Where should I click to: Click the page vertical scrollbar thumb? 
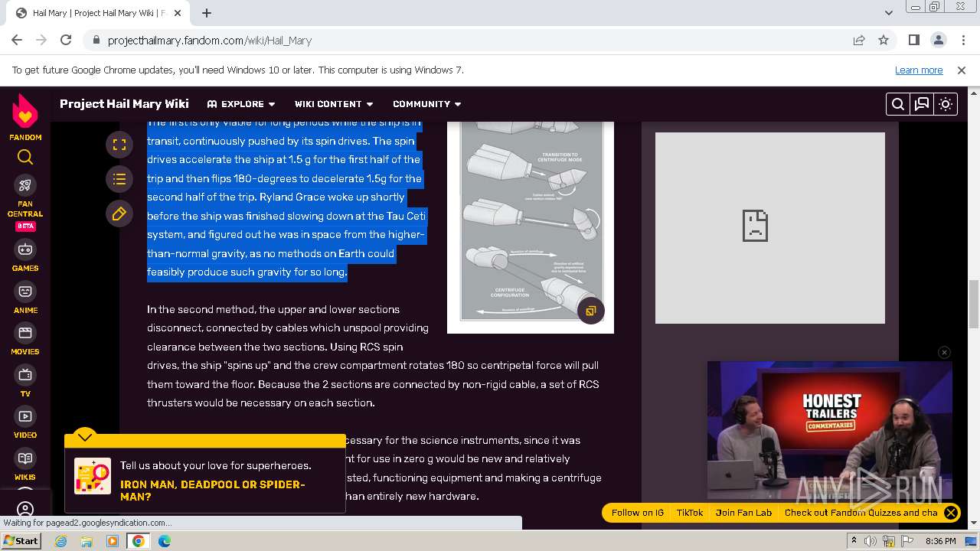click(974, 304)
